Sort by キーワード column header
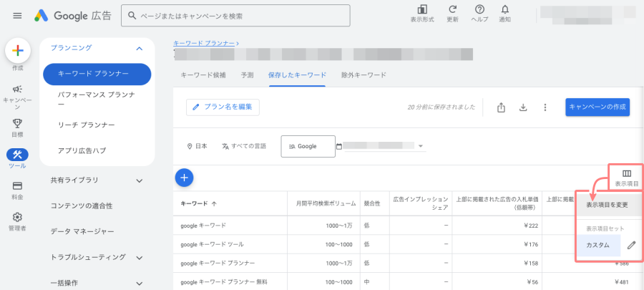The width and height of the screenshot is (644, 290). [198, 204]
